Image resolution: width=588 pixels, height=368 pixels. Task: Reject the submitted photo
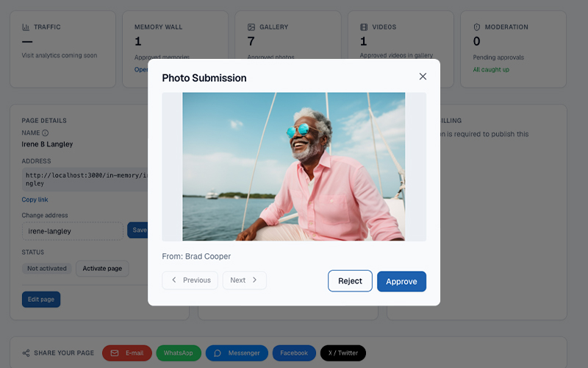350,281
